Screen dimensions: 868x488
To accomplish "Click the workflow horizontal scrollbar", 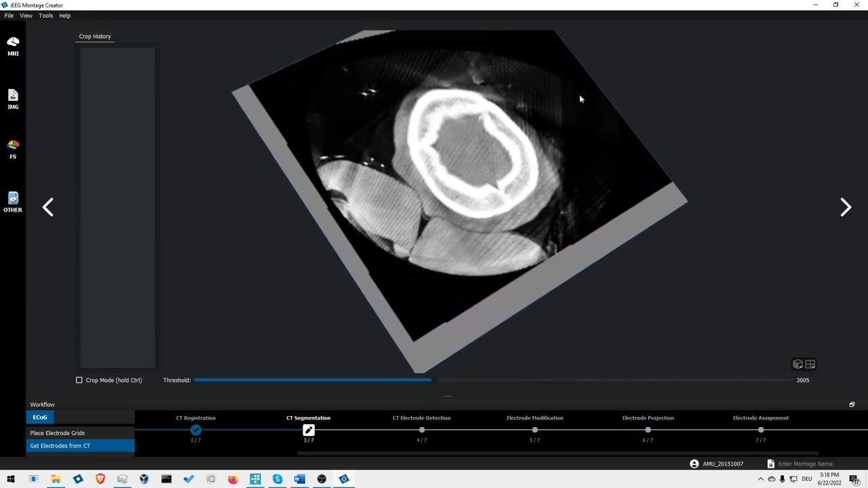I will point(557,453).
